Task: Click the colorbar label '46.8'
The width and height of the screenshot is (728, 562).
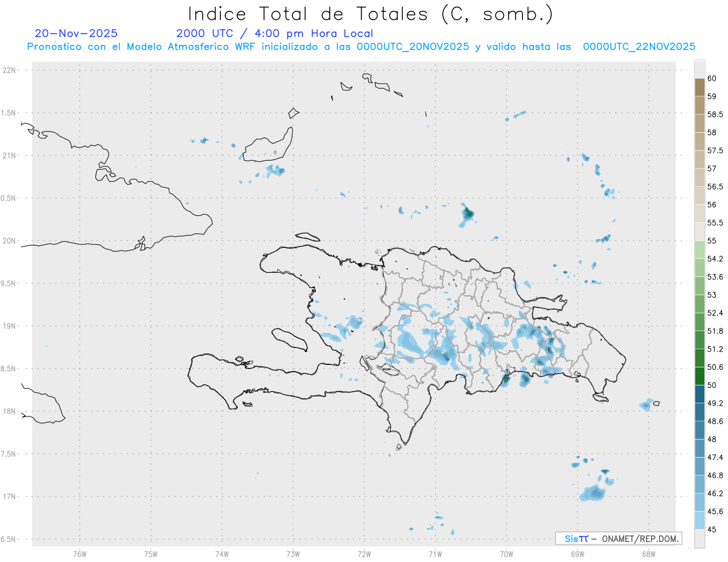Action: [715, 475]
